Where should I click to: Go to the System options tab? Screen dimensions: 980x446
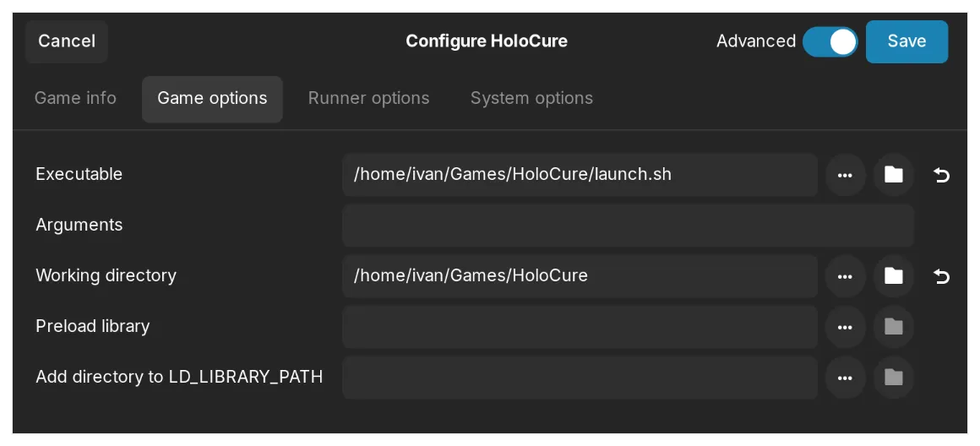(531, 99)
